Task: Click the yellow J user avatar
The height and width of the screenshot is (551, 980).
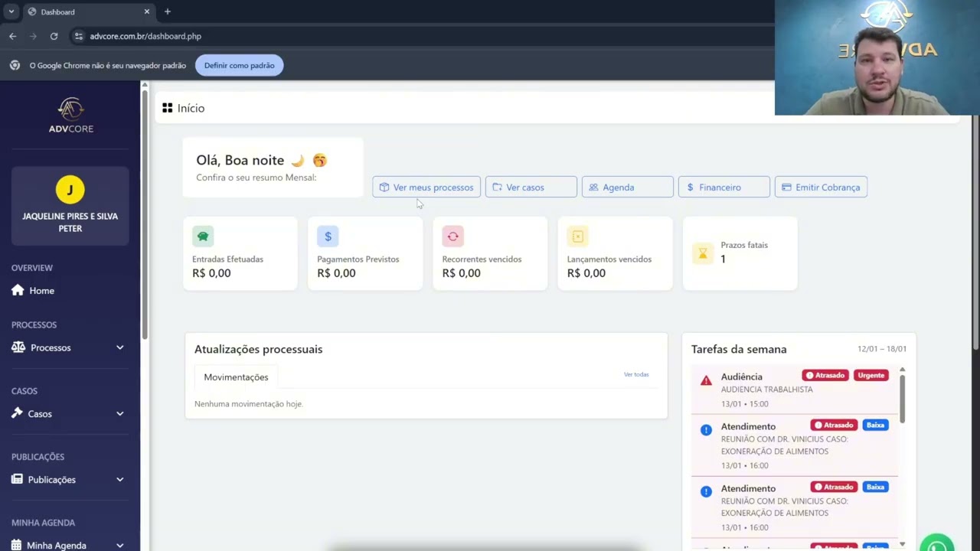Action: [x=70, y=190]
